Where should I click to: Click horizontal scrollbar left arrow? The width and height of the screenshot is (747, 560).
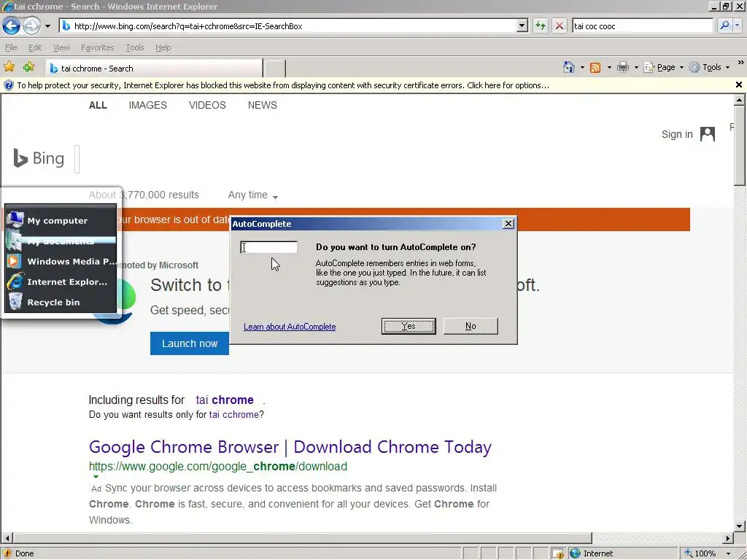click(x=7, y=538)
